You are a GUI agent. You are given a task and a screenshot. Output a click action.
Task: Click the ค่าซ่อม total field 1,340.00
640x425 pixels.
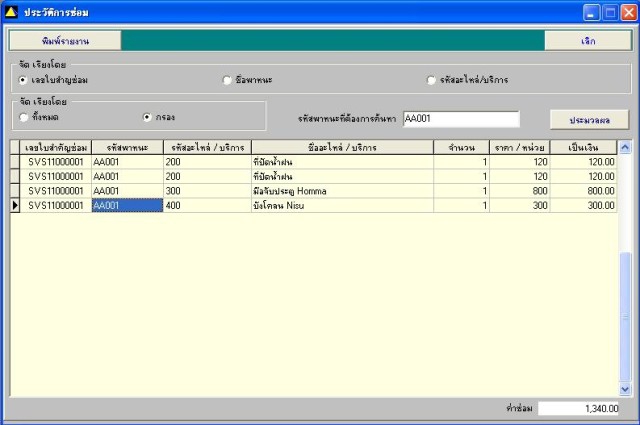(578, 408)
